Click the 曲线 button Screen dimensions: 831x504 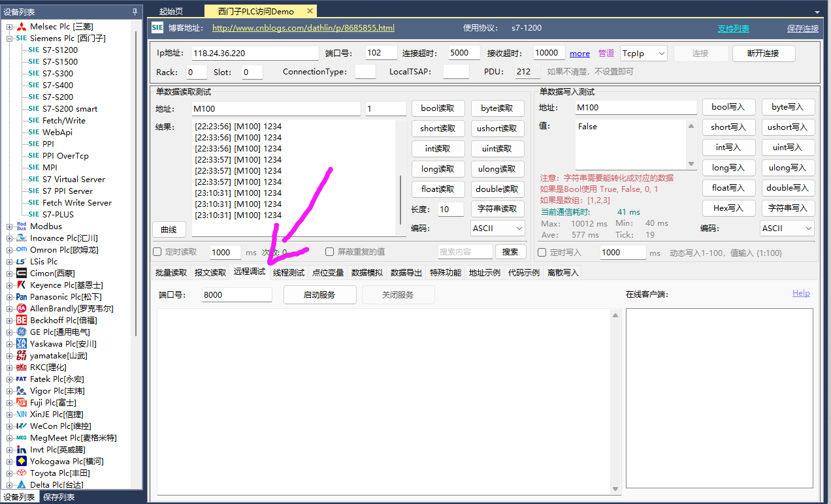click(169, 229)
